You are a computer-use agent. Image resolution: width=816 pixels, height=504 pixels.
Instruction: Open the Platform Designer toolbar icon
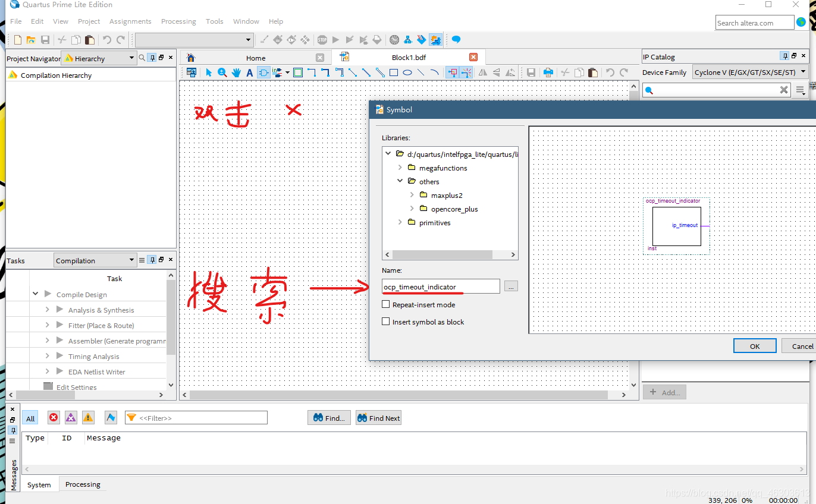tap(435, 40)
